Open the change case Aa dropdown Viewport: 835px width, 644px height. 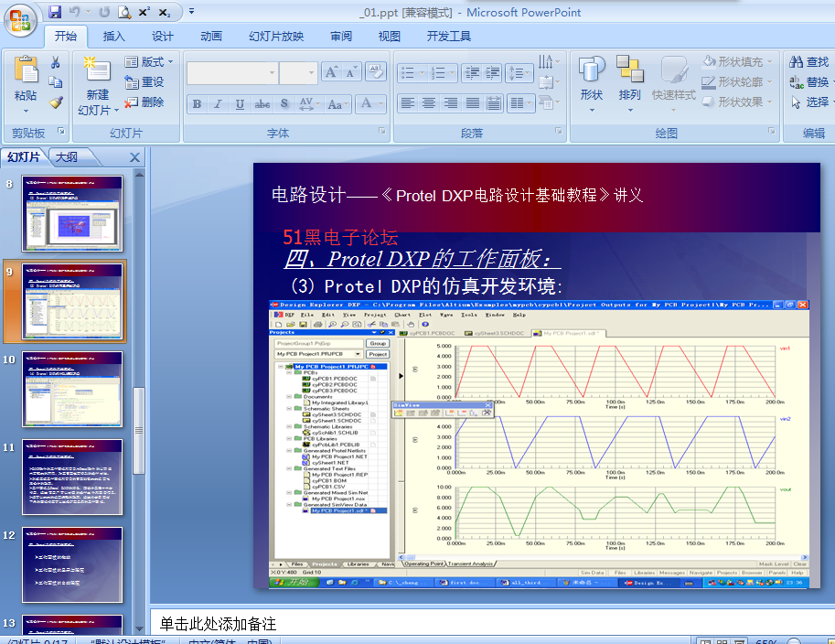pos(338,104)
